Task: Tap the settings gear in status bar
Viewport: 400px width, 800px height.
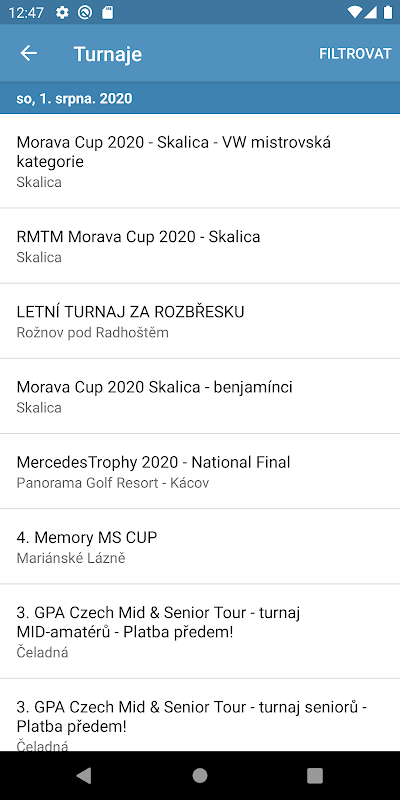Action: 62,12
